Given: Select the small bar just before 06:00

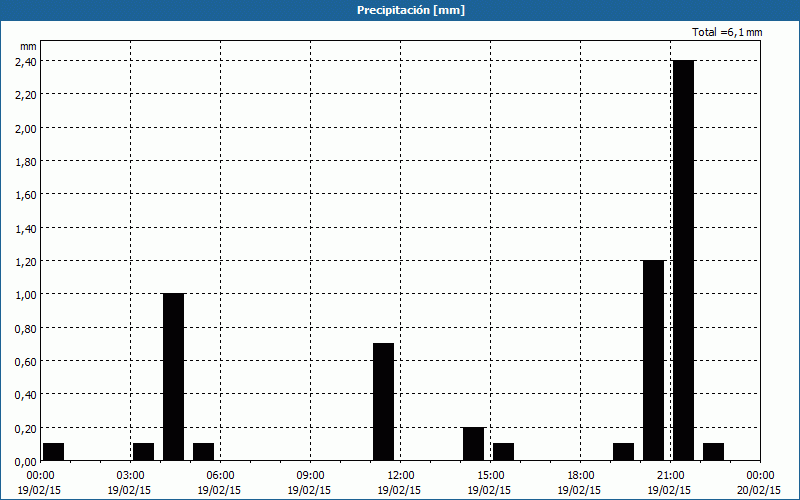Looking at the screenshot, I should coord(204,452).
